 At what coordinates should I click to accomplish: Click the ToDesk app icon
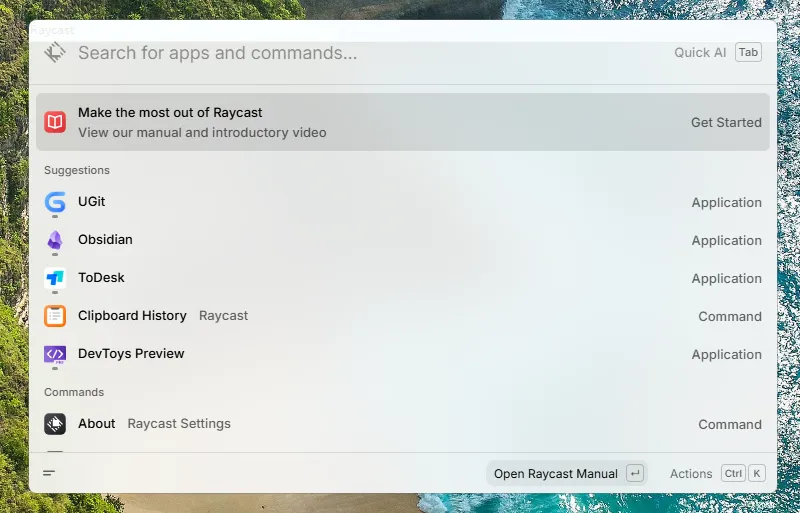55,278
